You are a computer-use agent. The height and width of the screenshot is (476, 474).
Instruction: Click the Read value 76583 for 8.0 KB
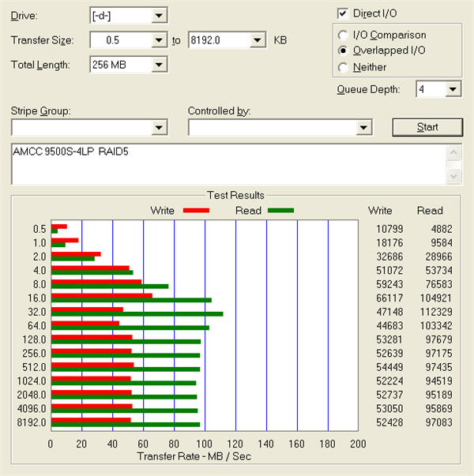(438, 284)
